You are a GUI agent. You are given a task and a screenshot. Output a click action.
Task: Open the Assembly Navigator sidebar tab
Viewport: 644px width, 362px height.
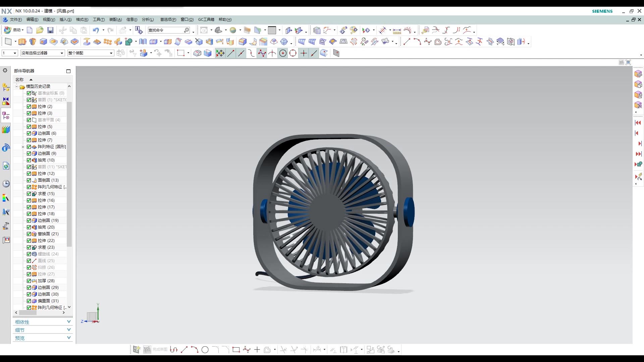click(x=6, y=87)
